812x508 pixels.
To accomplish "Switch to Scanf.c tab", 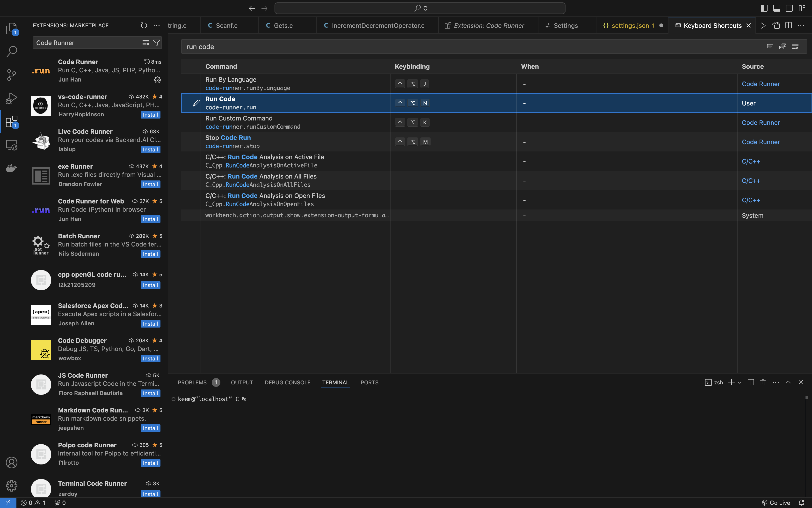I will tap(229, 26).
